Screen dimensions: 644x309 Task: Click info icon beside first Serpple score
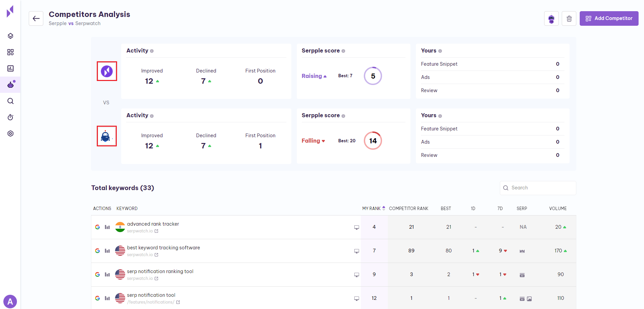[x=343, y=51]
